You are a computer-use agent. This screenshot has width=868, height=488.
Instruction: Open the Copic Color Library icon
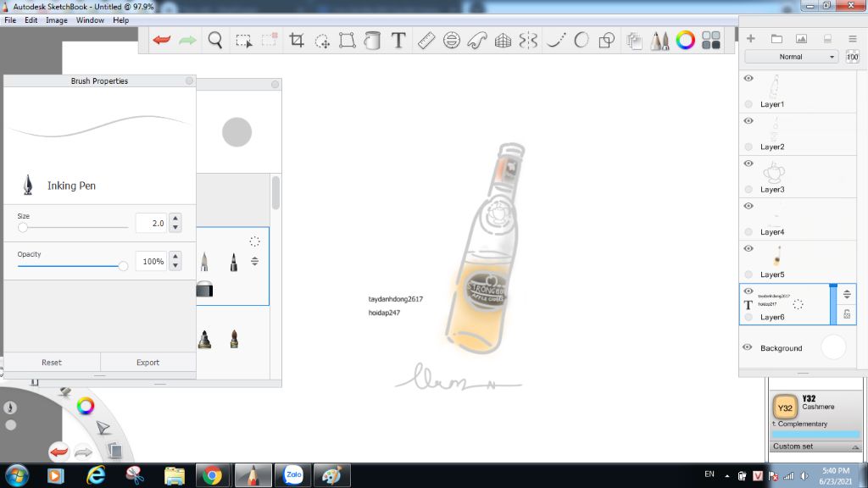click(711, 41)
